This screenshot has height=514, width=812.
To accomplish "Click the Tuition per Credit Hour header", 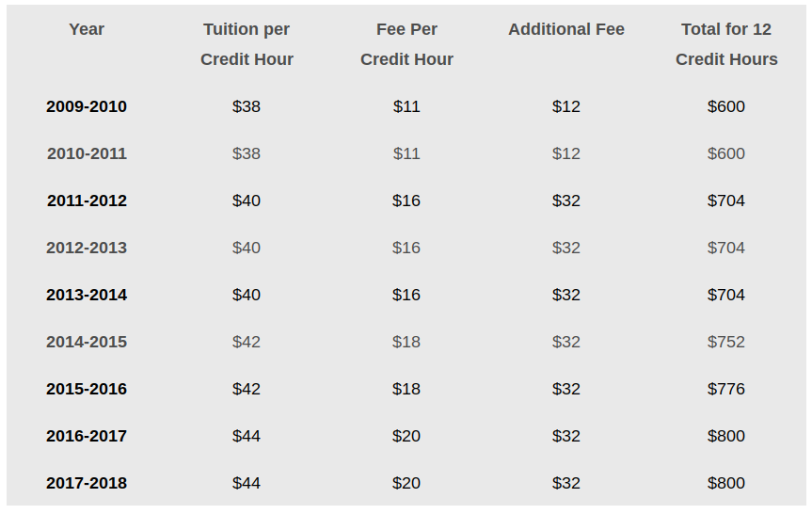I will [247, 44].
